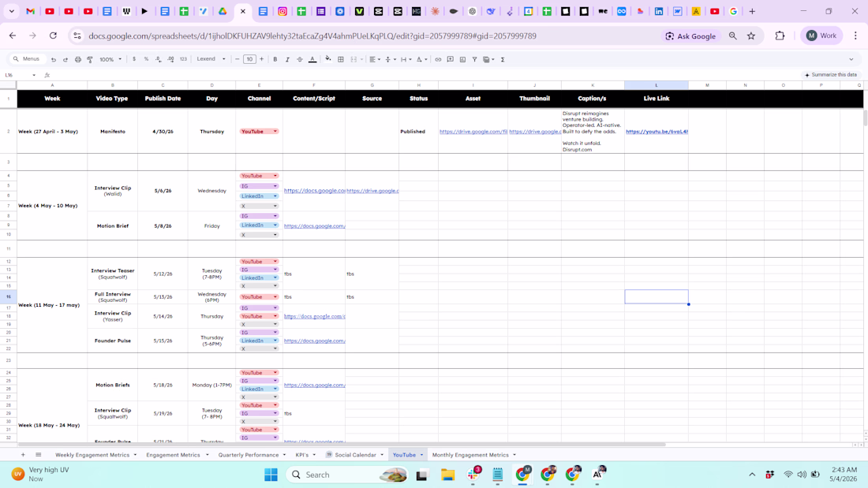This screenshot has height=488, width=868.
Task: Undo the last action
Action: coord(54,59)
